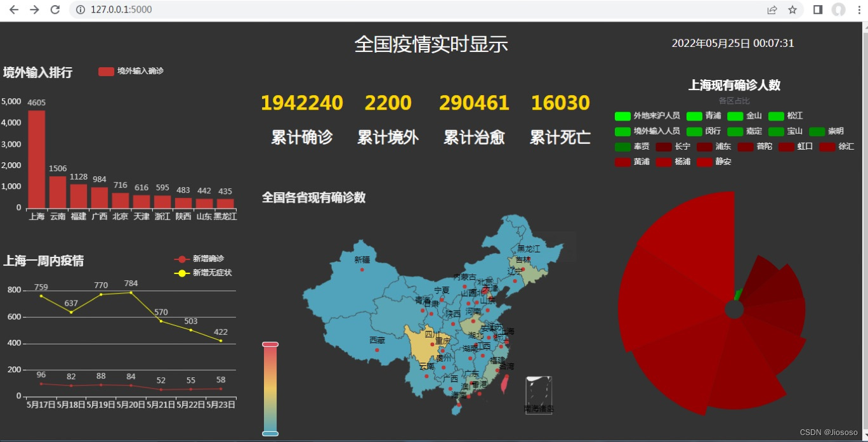Screen dimensions: 868x442
Task: Click the map color scale slider handle
Action: click(x=269, y=343)
